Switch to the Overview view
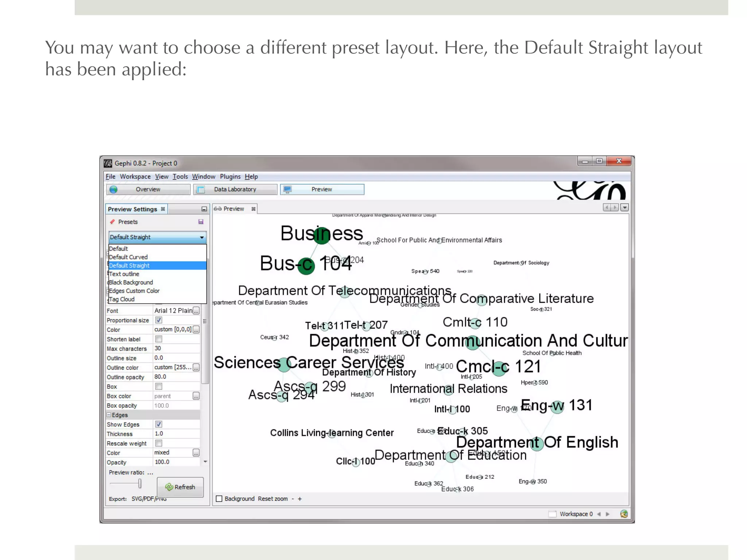Image resolution: width=747 pixels, height=560 pixels. (148, 189)
